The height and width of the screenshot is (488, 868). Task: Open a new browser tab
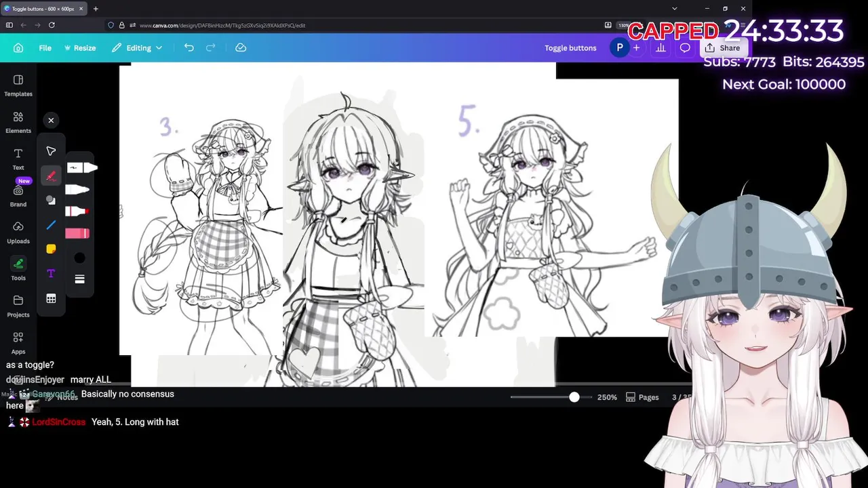click(x=96, y=9)
